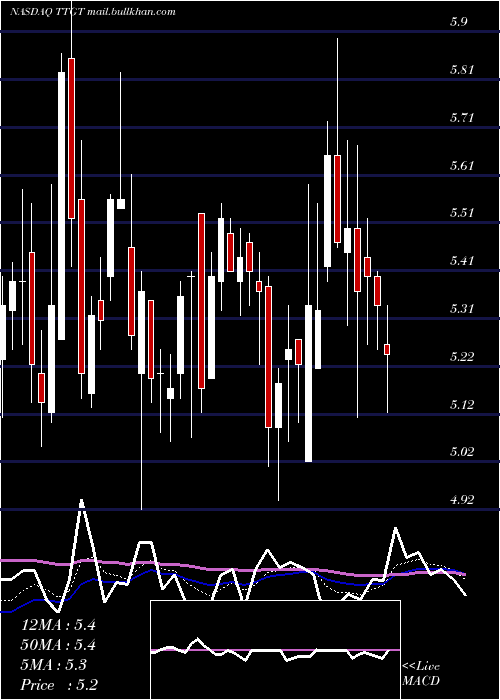The width and height of the screenshot is (500, 700).
Task: Click the 5.61 price axis label
Action: click(462, 165)
